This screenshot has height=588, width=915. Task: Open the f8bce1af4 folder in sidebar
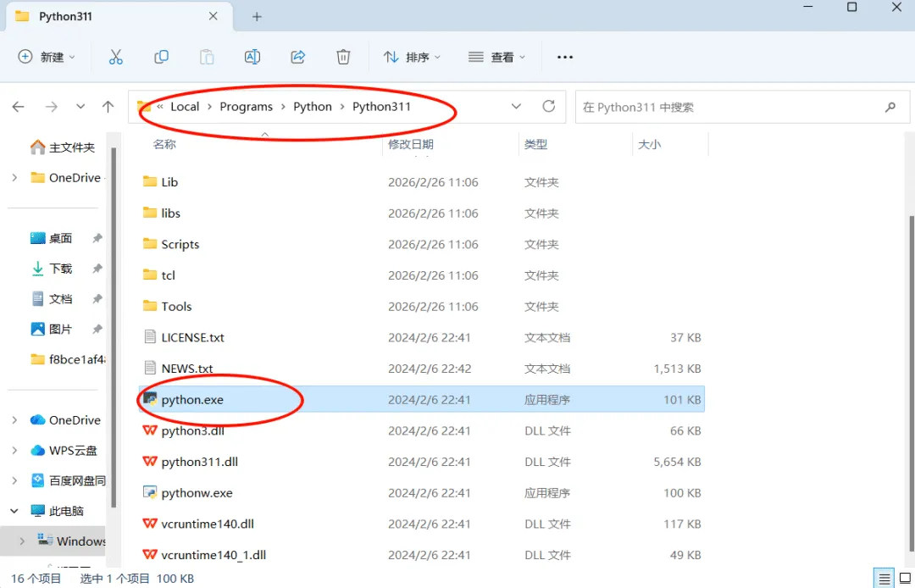pyautogui.click(x=68, y=359)
